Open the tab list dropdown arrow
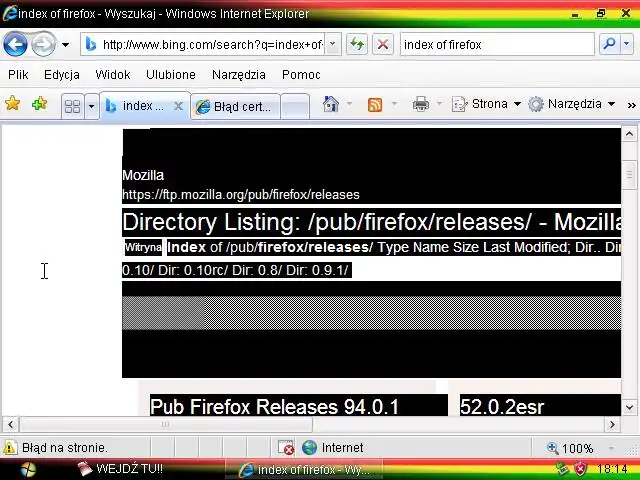The width and height of the screenshot is (640, 480). 91,107
